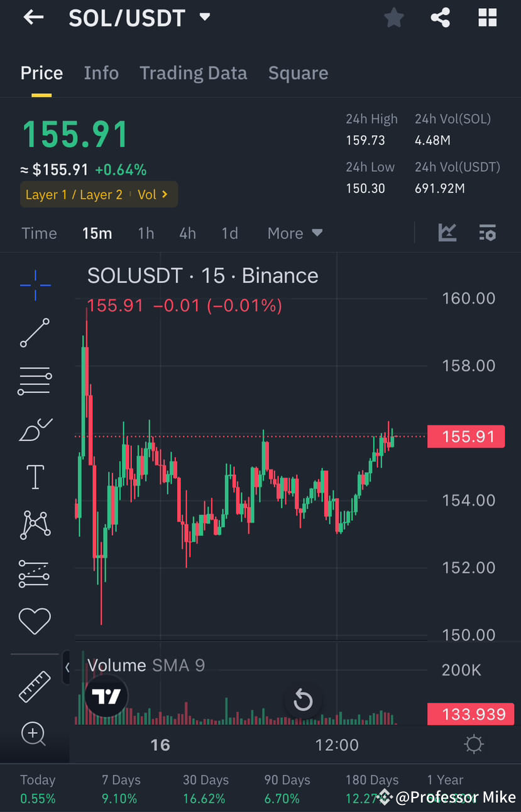Screen dimensions: 521x812
Task: Select the trend line drawing tool
Action: (x=35, y=333)
